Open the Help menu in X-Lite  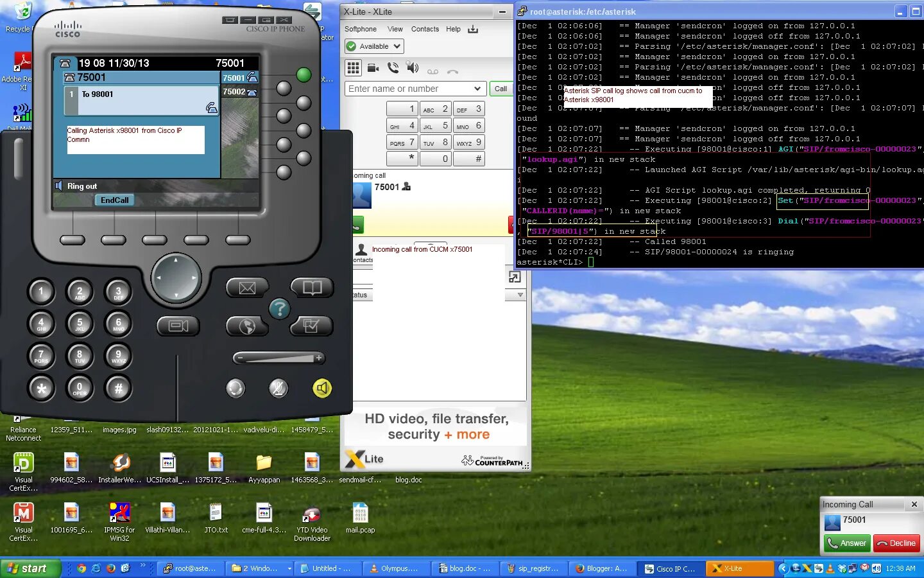click(x=453, y=29)
